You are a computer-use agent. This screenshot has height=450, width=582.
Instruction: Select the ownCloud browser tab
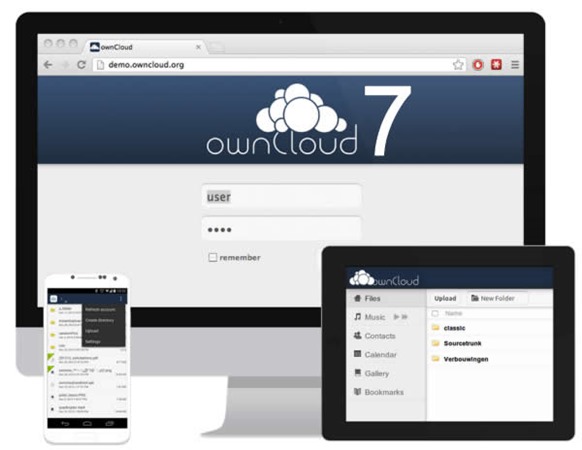pyautogui.click(x=146, y=47)
